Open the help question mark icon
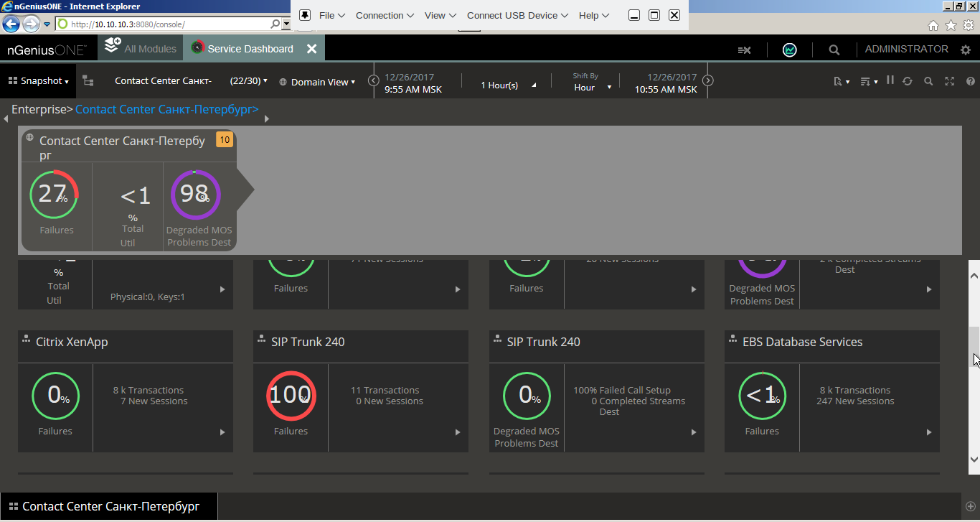The height and width of the screenshot is (522, 980). 970,81
